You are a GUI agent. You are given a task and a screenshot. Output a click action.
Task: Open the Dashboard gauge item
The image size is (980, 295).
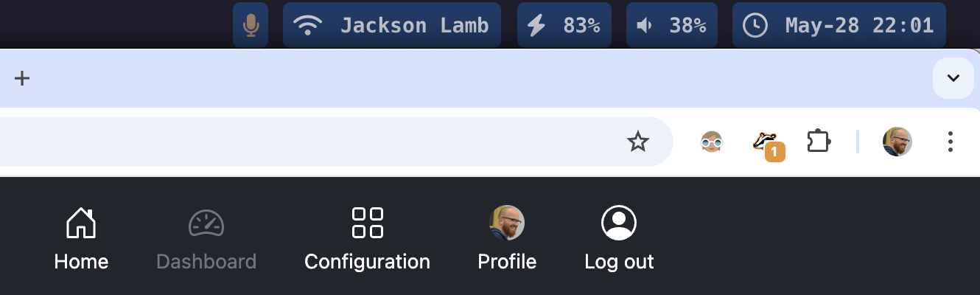click(x=206, y=239)
